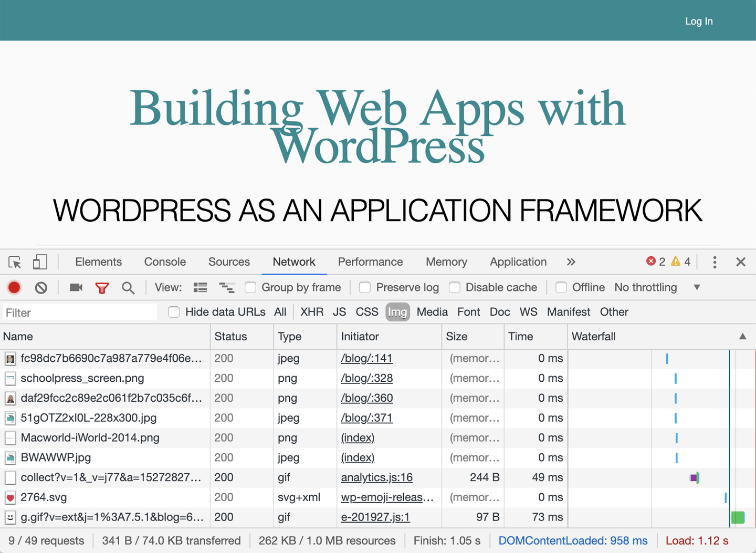Open the /blog/:141 initiator link
Image resolution: width=756 pixels, height=553 pixels.
click(x=366, y=359)
